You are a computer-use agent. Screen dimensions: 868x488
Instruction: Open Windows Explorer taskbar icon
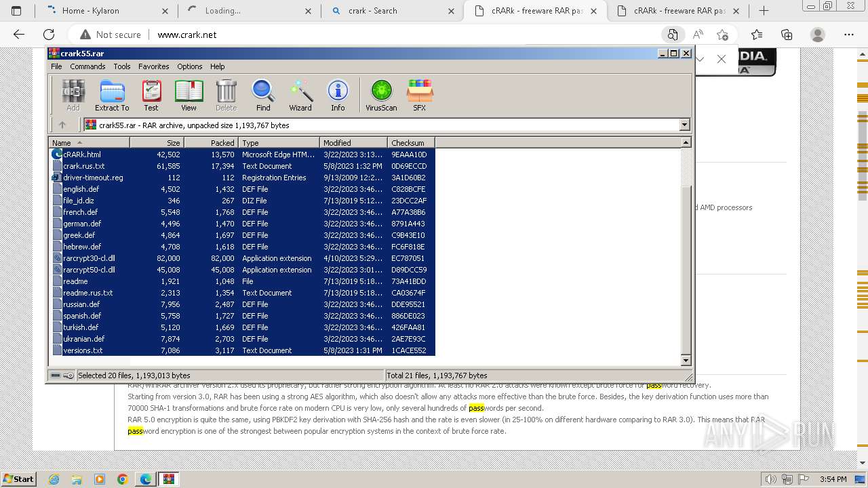(x=77, y=479)
